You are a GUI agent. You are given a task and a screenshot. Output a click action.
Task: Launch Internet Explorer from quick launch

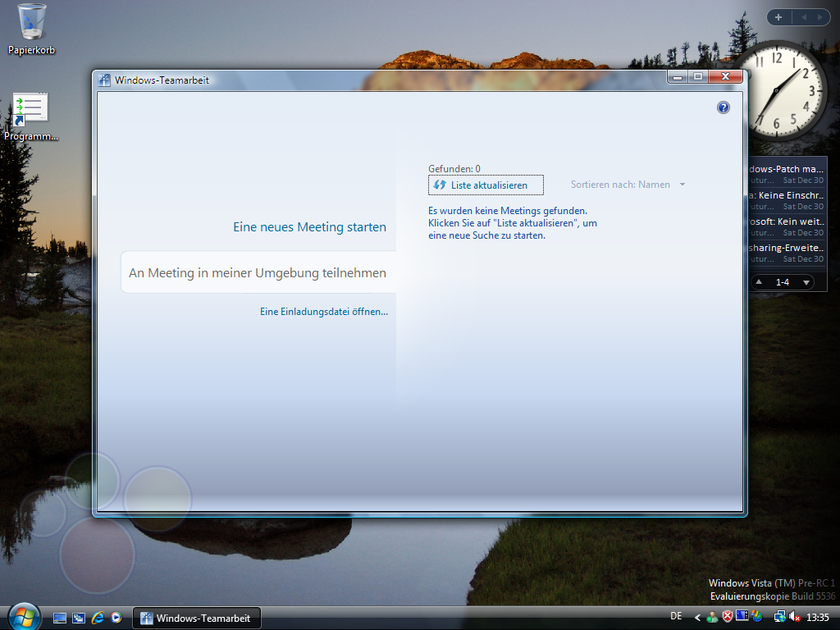click(98, 618)
